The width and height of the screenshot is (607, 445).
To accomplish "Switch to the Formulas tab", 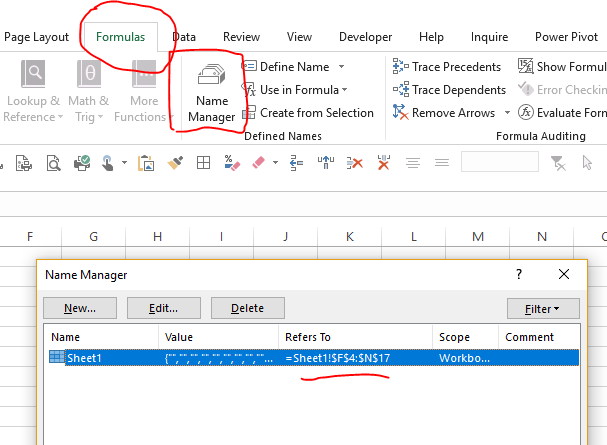I will (x=120, y=37).
